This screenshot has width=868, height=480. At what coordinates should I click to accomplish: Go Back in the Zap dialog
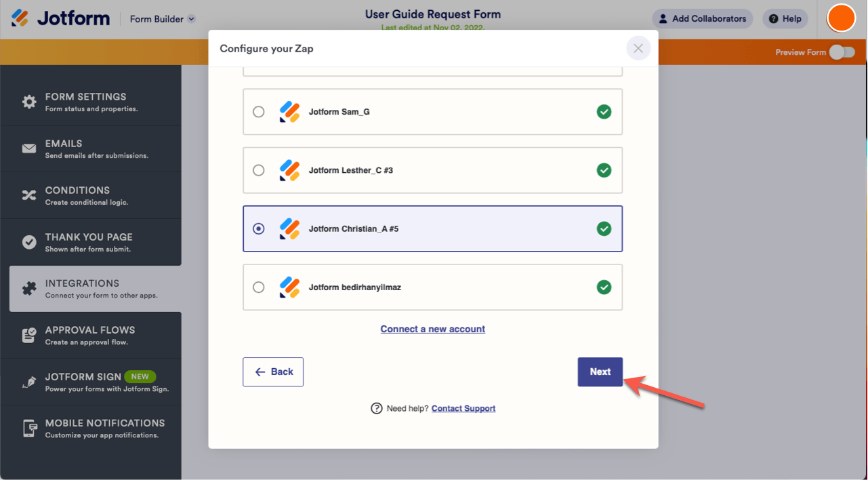pos(273,372)
